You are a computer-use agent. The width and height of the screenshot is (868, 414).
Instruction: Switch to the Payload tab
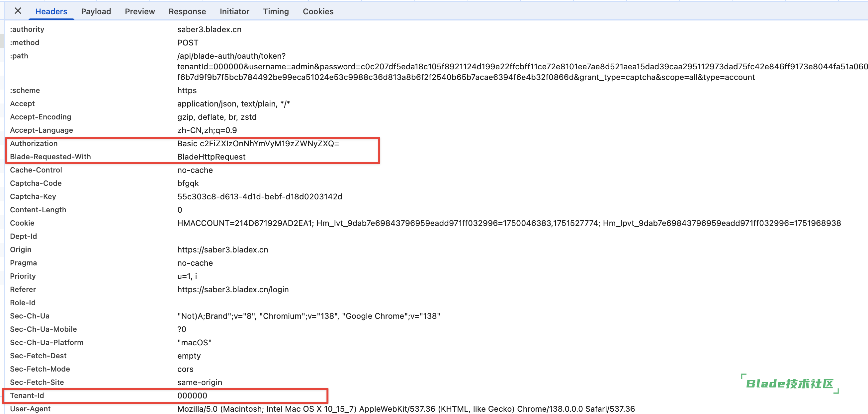(96, 11)
